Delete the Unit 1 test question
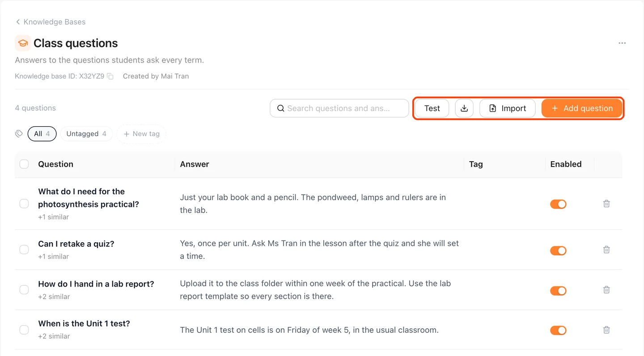Screen dimensions: 644x356 (x=606, y=330)
